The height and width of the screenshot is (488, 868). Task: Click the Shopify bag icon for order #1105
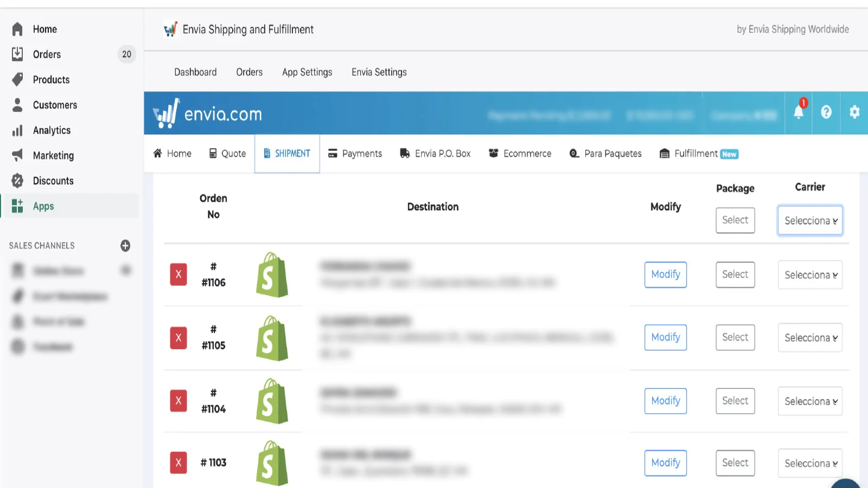[x=272, y=338]
